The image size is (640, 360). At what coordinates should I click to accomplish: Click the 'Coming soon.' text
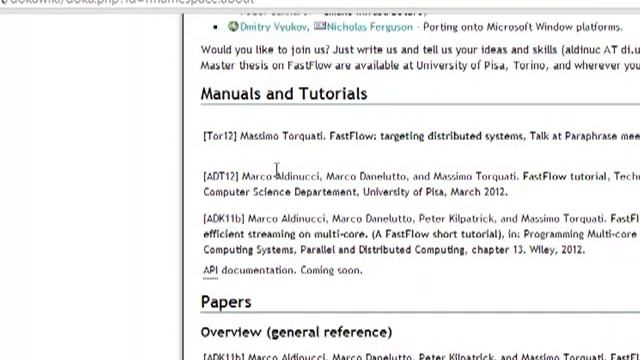coord(331,270)
